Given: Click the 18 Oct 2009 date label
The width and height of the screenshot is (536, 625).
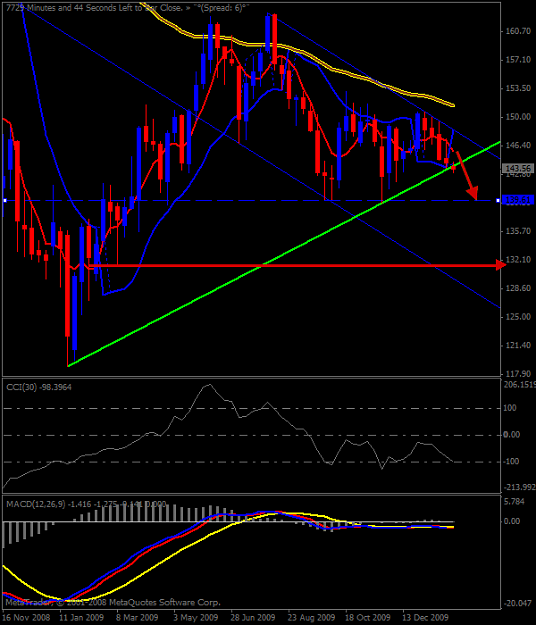Looking at the screenshot, I should (367, 618).
